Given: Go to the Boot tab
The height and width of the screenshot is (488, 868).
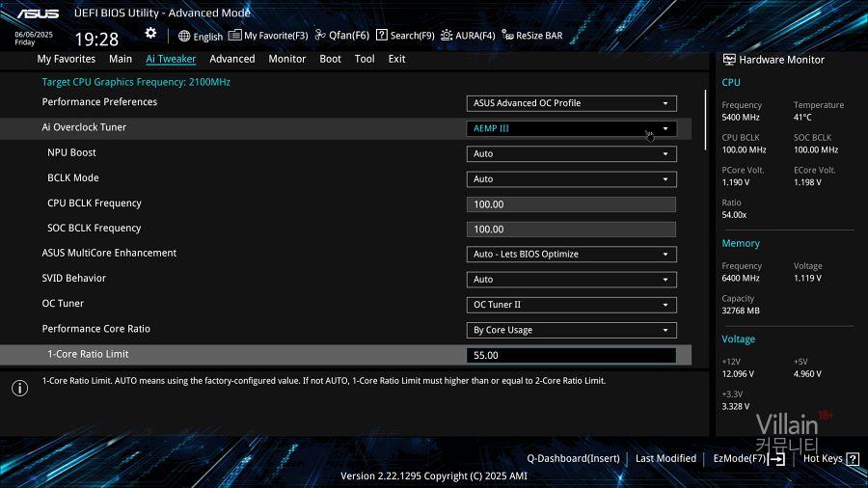Looking at the screenshot, I should [x=331, y=59].
